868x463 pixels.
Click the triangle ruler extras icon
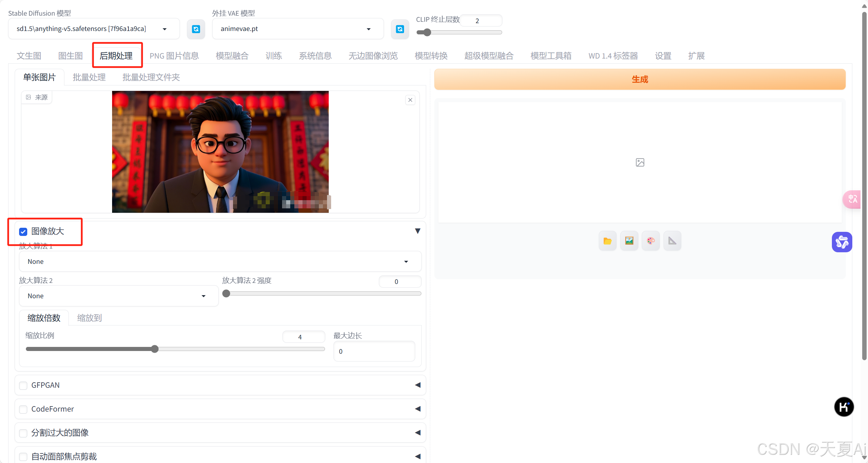tap(672, 241)
